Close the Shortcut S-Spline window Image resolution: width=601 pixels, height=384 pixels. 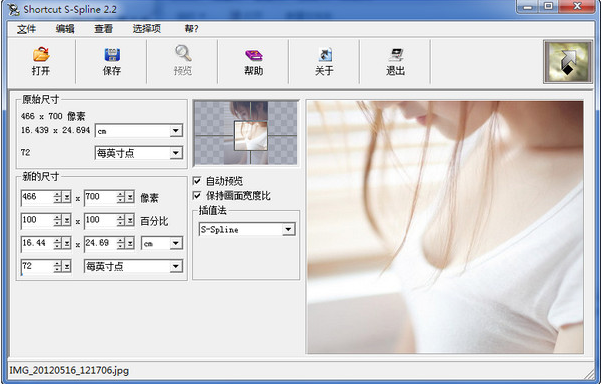[577, 7]
